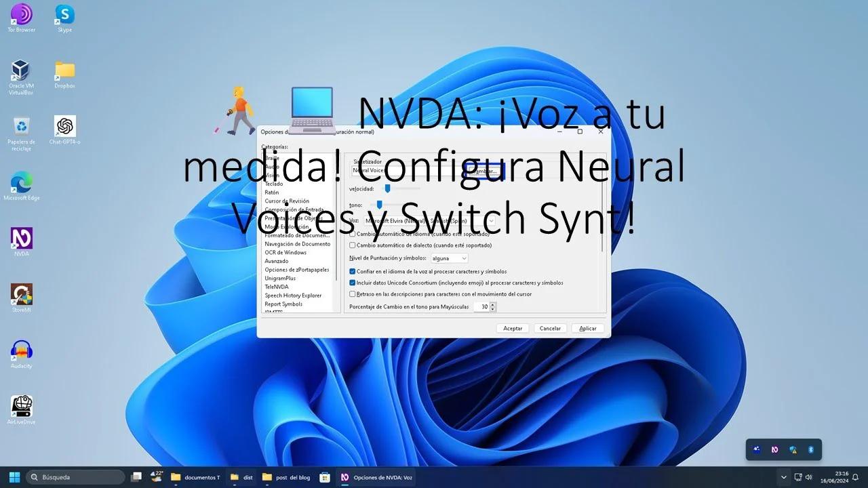Click the 'Porcentaje de Cambio' spinner field
This screenshot has width=868, height=488.
coord(484,306)
